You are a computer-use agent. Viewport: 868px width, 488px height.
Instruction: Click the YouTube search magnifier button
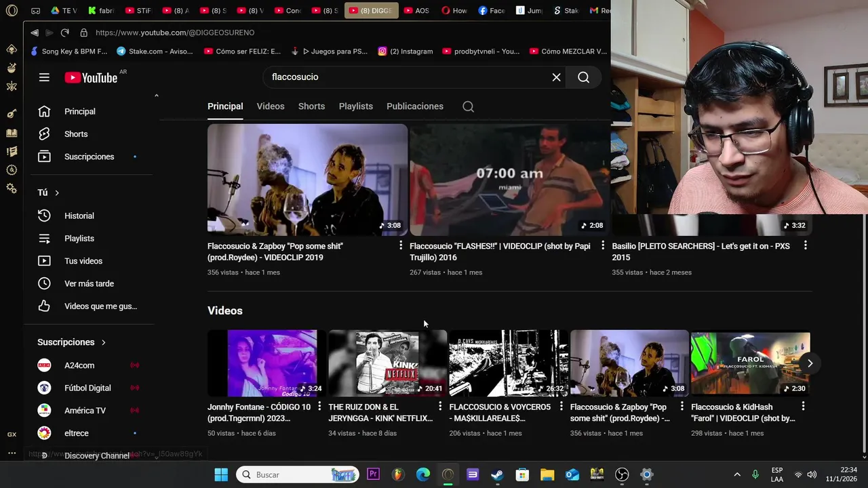pyautogui.click(x=583, y=77)
